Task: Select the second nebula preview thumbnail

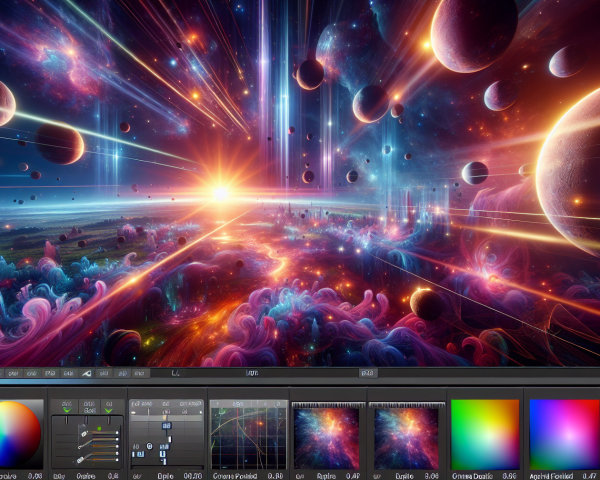Action: pos(405,437)
